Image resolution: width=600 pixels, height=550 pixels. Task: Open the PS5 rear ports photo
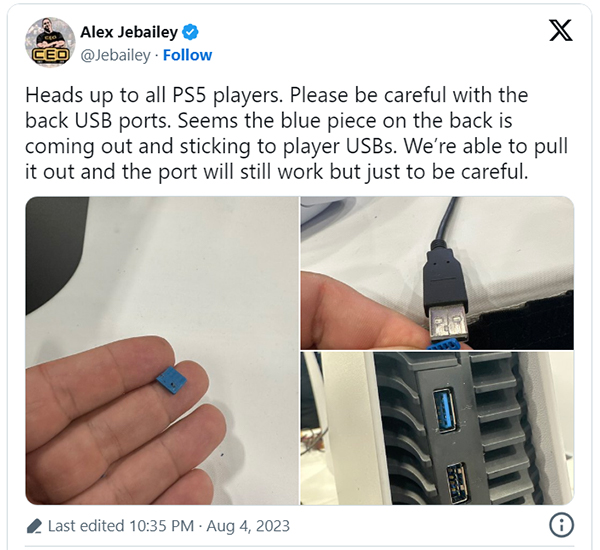point(437,428)
